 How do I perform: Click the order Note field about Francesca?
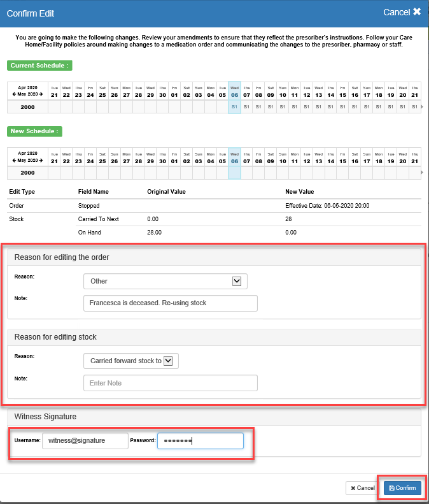(x=170, y=303)
